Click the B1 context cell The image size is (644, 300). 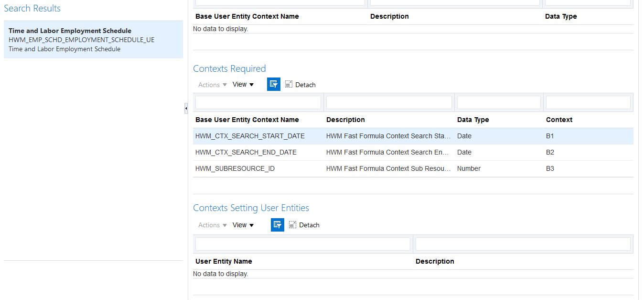pyautogui.click(x=550, y=136)
